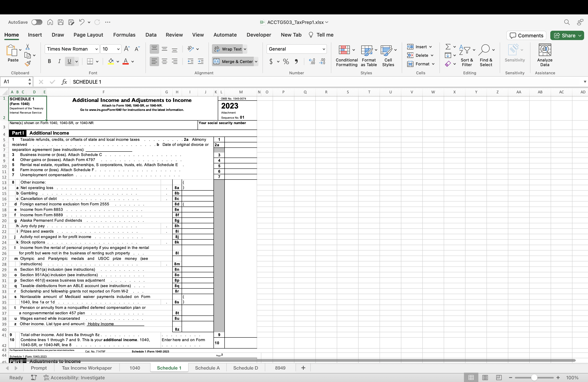This screenshot has width=588, height=382.
Task: Click the AutoSum sigma icon
Action: click(x=448, y=47)
